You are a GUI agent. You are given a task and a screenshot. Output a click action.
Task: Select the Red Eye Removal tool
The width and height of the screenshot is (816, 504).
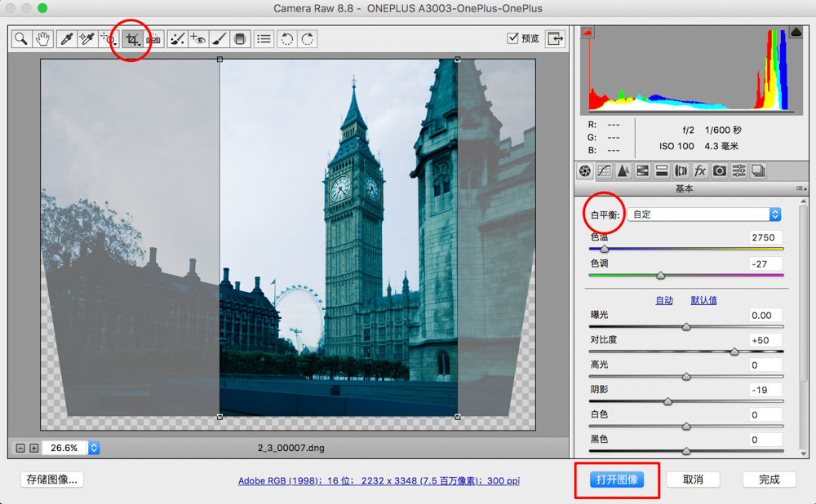point(197,39)
